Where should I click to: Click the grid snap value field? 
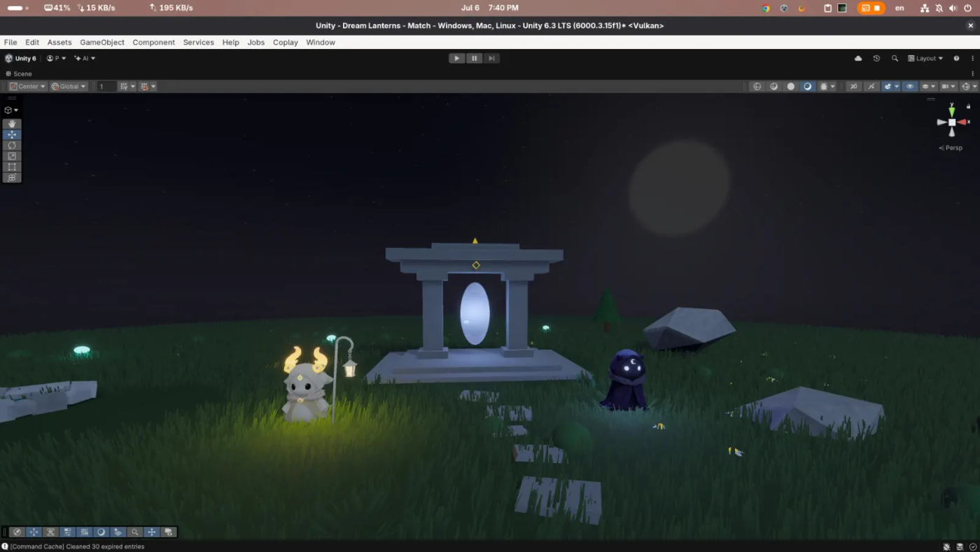[106, 86]
